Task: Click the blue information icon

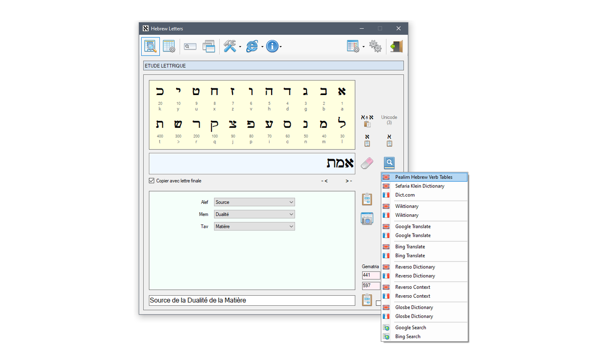Action: coord(273,47)
